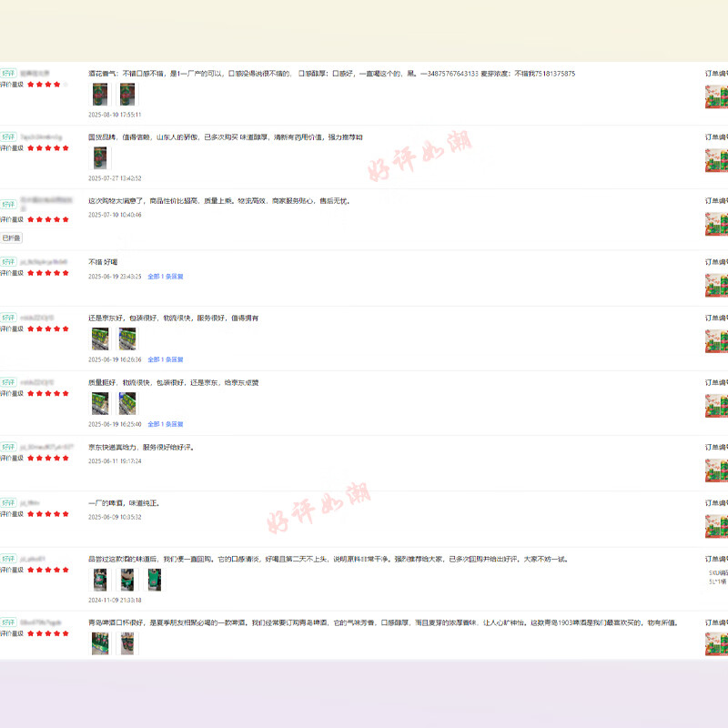View the photo in 2025-07-27 review
This screenshot has width=728, height=728.
99,158
